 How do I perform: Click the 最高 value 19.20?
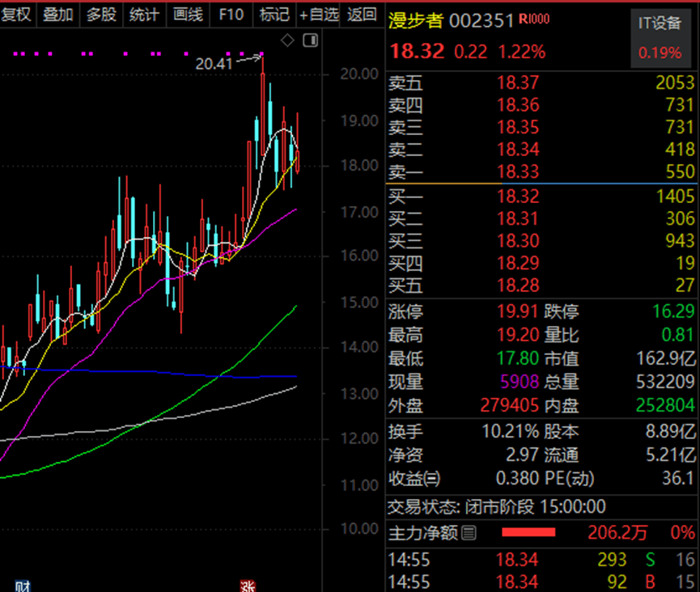(x=518, y=335)
